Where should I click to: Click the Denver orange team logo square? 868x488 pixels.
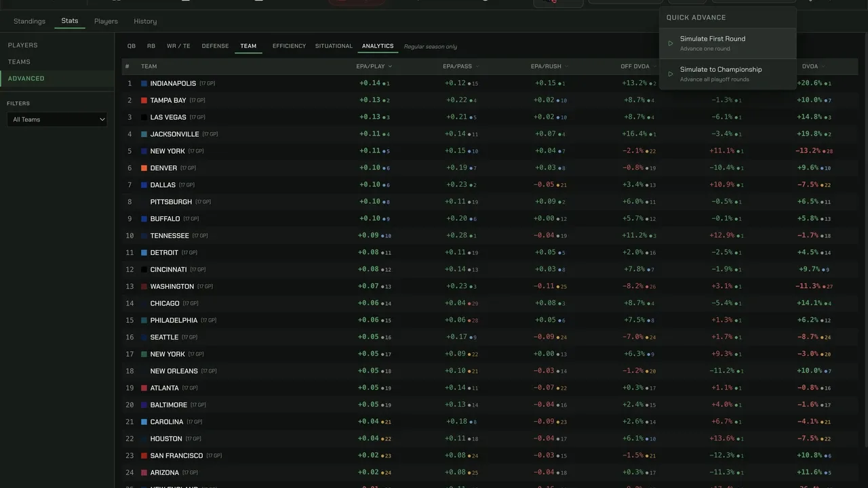coord(144,168)
